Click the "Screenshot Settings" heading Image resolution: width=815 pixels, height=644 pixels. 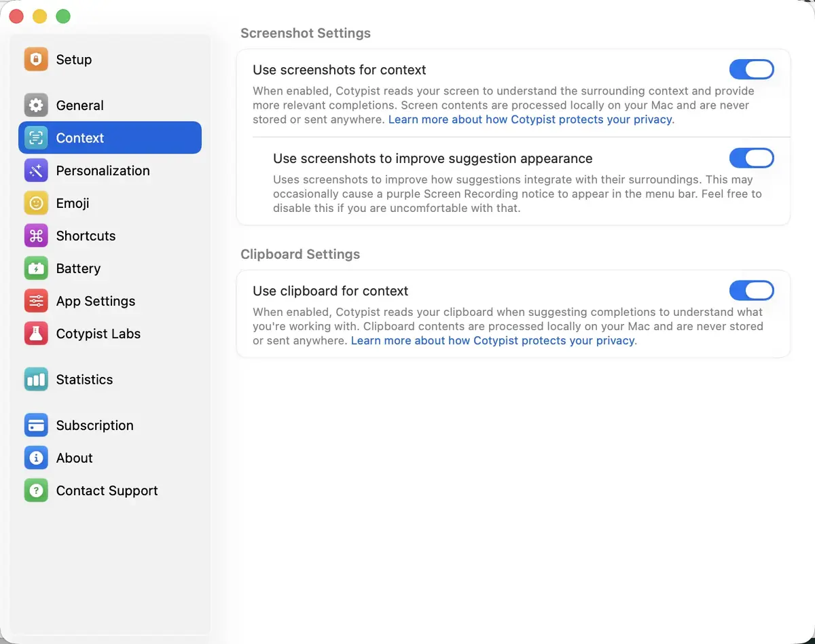click(x=306, y=33)
